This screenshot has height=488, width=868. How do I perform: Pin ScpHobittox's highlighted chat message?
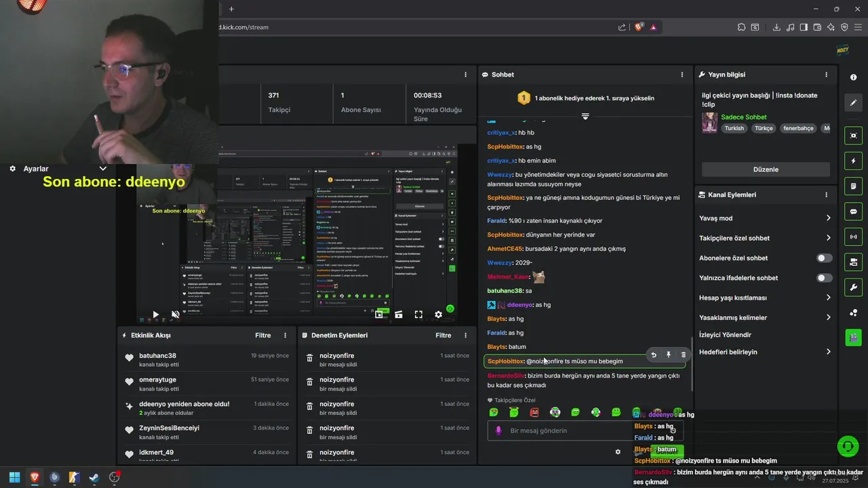coord(668,354)
